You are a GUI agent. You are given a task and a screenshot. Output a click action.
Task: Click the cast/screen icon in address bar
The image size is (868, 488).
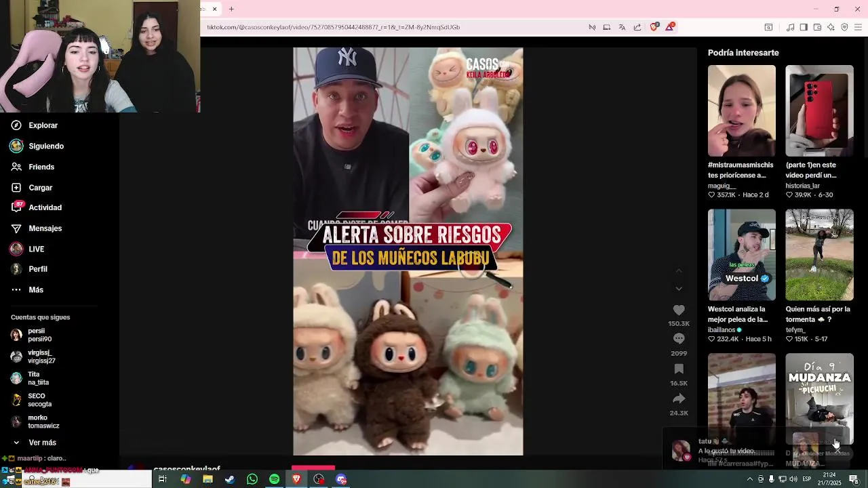click(x=606, y=27)
